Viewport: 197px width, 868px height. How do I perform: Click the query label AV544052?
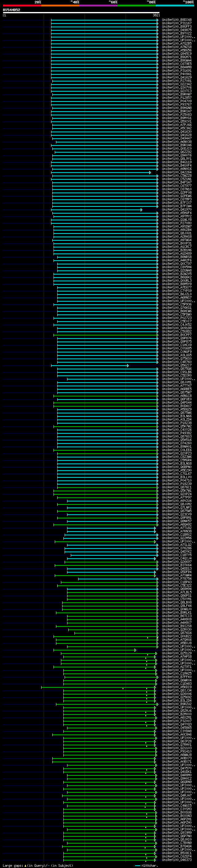click(x=11, y=10)
